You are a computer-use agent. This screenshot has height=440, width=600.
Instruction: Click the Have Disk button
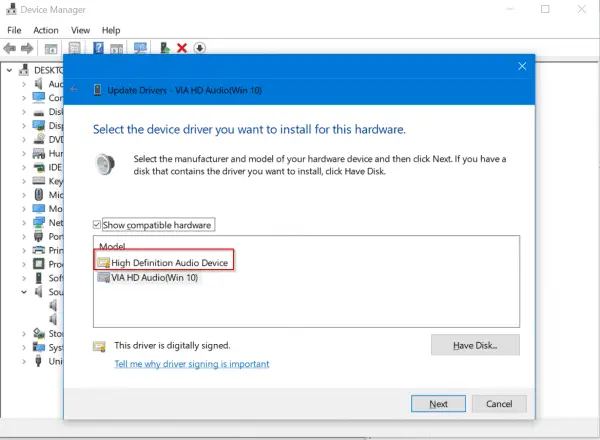475,345
